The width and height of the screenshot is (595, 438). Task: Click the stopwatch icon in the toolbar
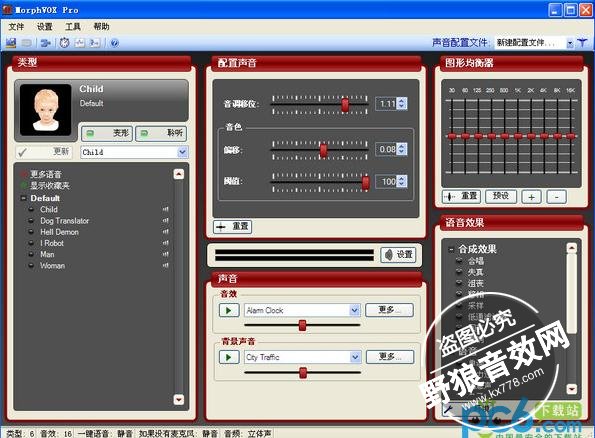(65, 43)
